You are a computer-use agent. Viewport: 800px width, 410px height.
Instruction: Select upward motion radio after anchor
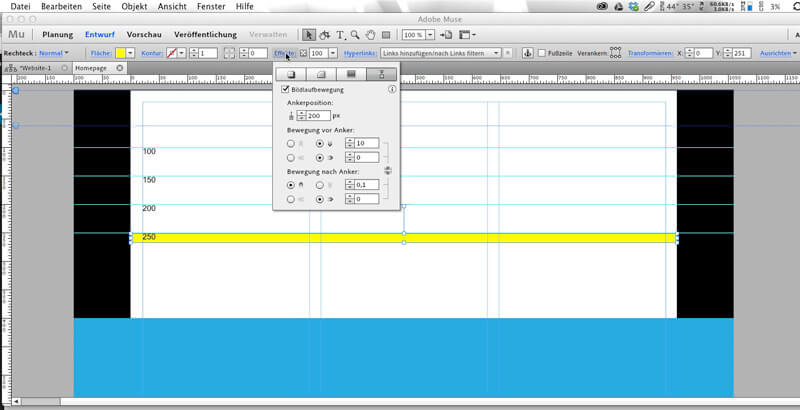point(291,185)
